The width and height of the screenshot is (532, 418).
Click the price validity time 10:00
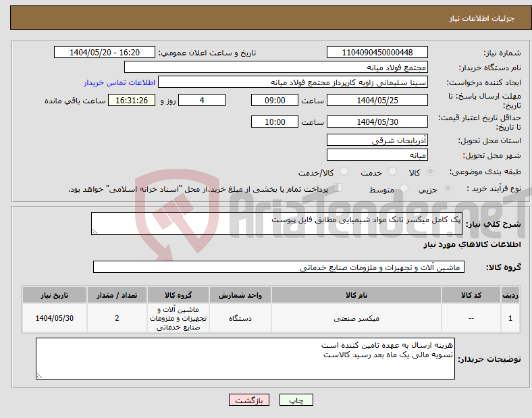tap(275, 122)
